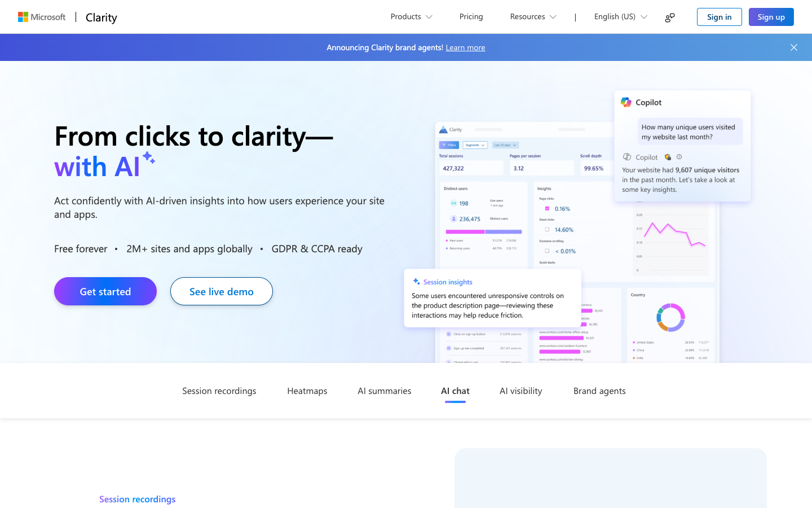Click the Sign up button

(771, 17)
